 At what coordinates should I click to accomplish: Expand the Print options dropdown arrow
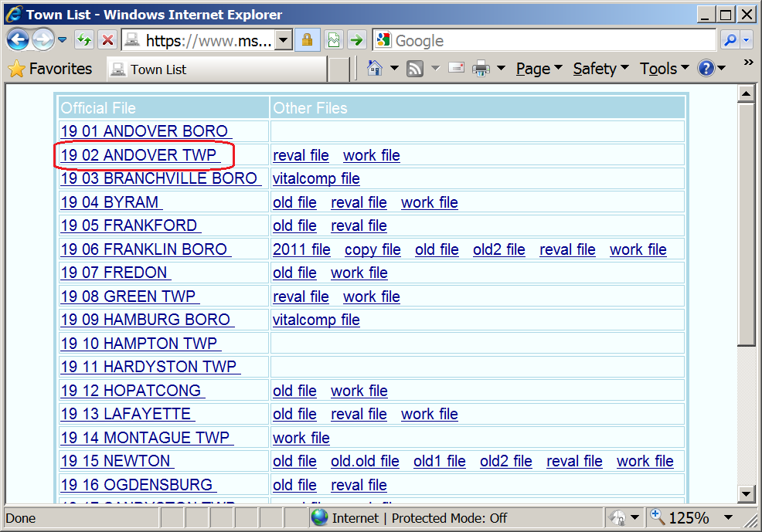501,69
